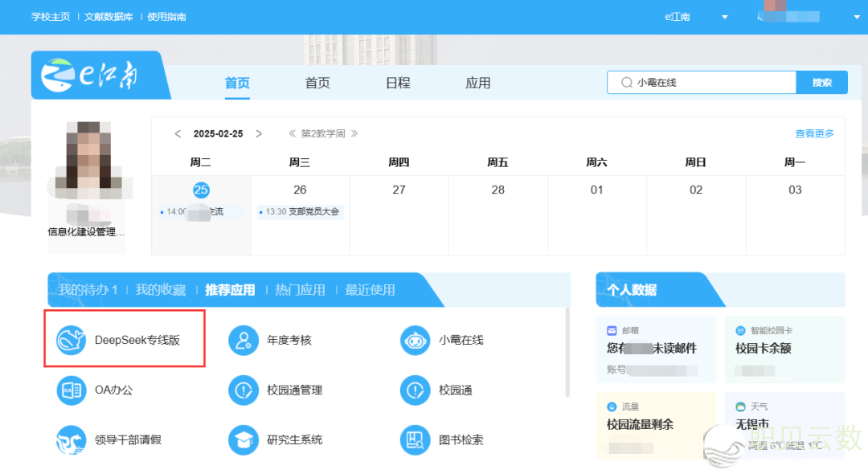
Task: Select date 02 in calendar
Action: point(696,190)
